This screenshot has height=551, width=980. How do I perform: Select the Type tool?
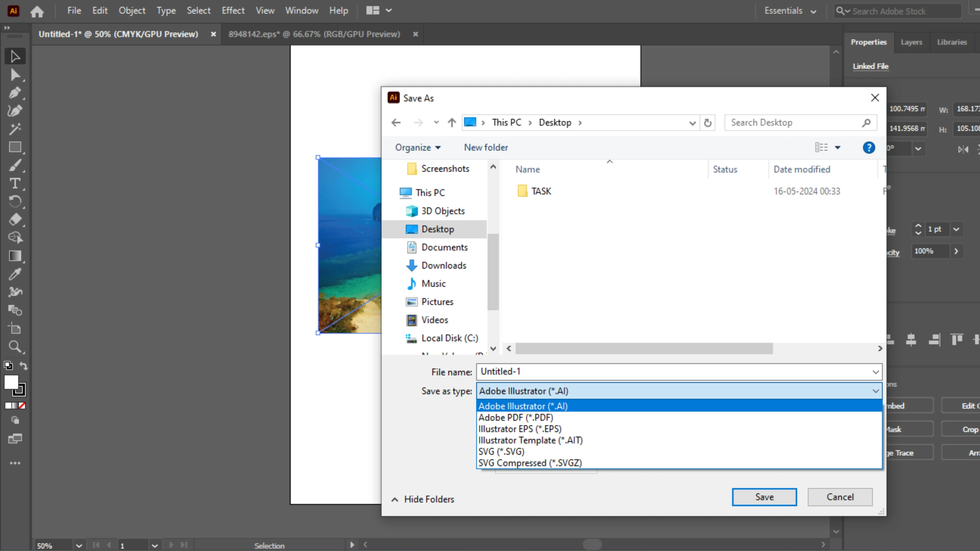tap(15, 184)
